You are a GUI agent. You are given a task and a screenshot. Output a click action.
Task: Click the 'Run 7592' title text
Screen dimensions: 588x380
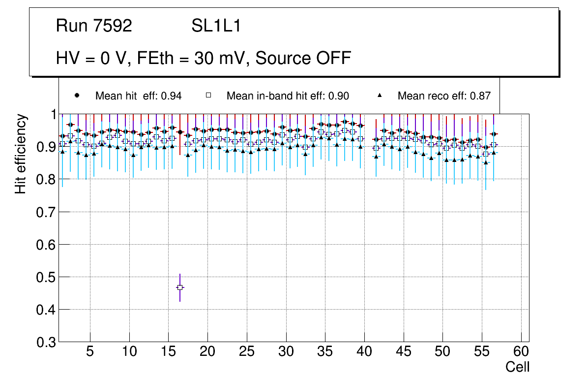[x=94, y=26]
